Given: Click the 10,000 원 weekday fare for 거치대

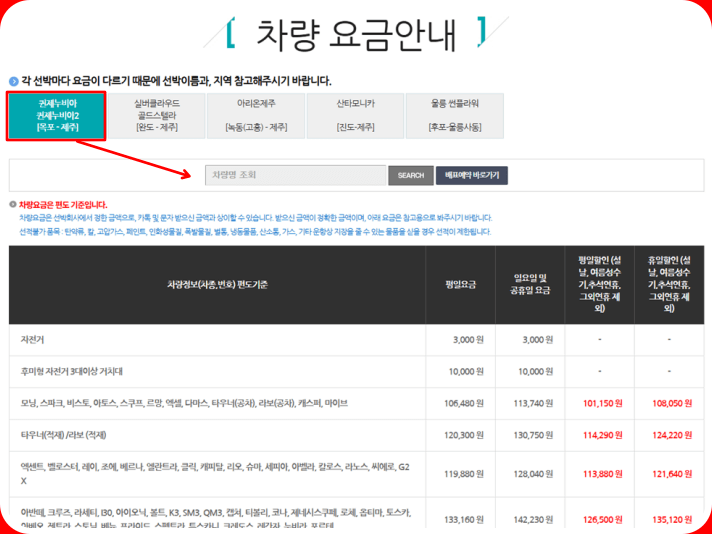Looking at the screenshot, I should click(466, 371).
